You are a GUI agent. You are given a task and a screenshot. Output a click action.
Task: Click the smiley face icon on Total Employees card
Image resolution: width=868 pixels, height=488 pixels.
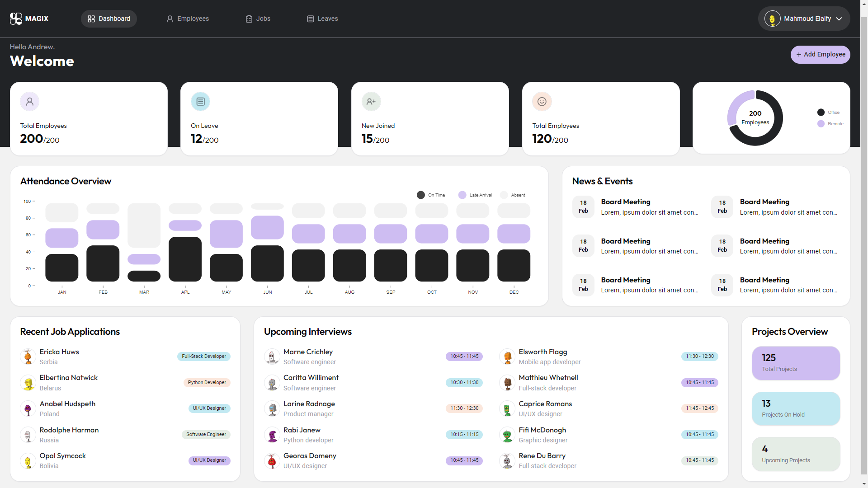(542, 101)
